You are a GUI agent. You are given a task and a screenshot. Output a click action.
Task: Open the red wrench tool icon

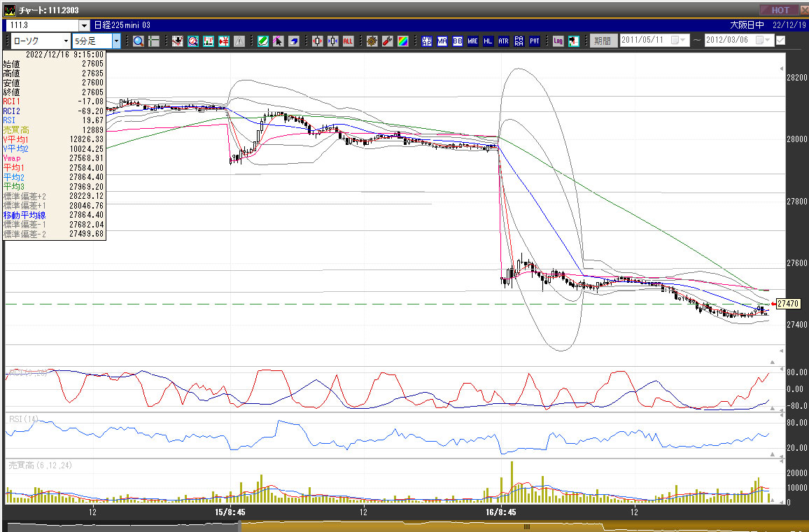[388, 41]
